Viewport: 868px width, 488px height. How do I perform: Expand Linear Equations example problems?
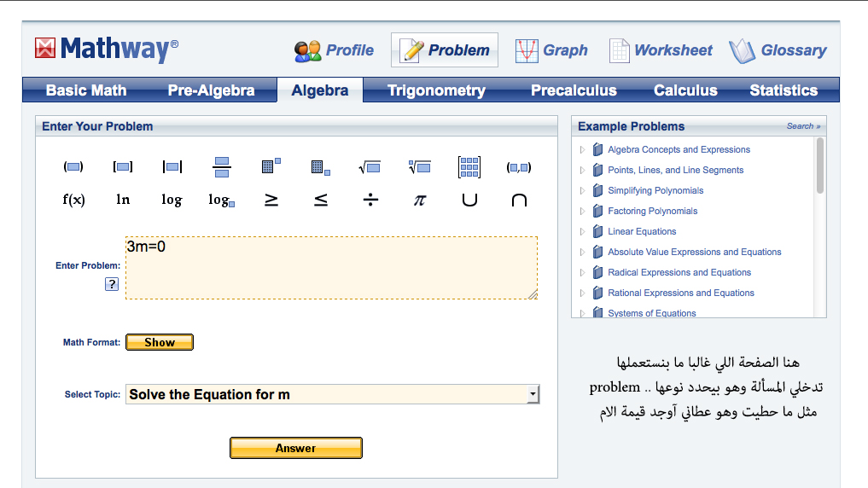pyautogui.click(x=582, y=231)
